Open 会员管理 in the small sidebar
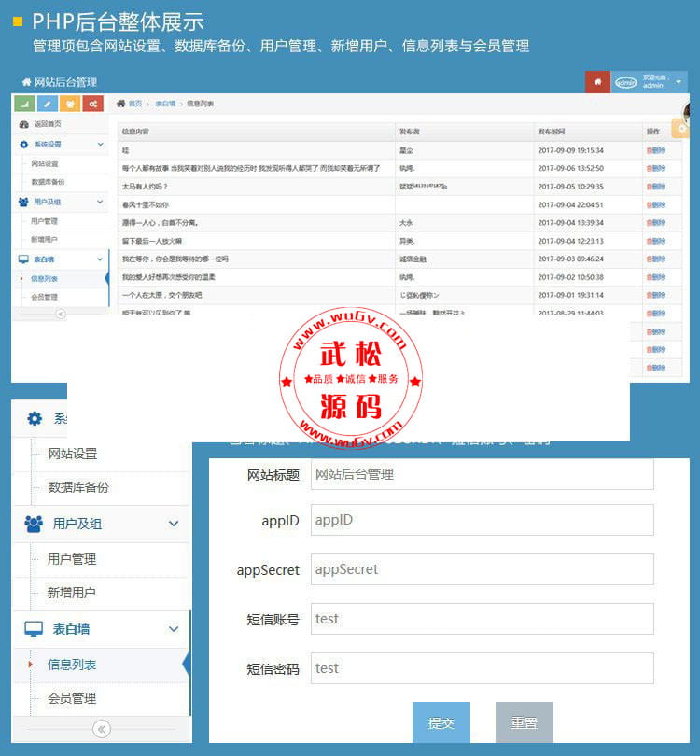This screenshot has width=700, height=756. [x=45, y=297]
